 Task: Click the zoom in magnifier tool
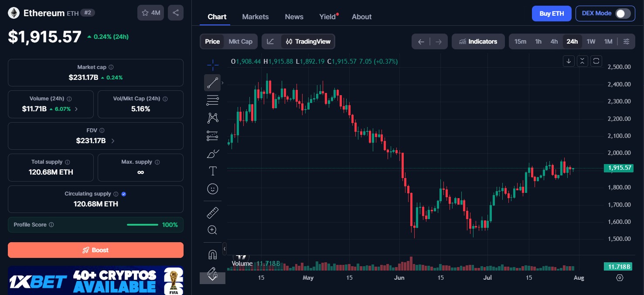click(x=212, y=230)
